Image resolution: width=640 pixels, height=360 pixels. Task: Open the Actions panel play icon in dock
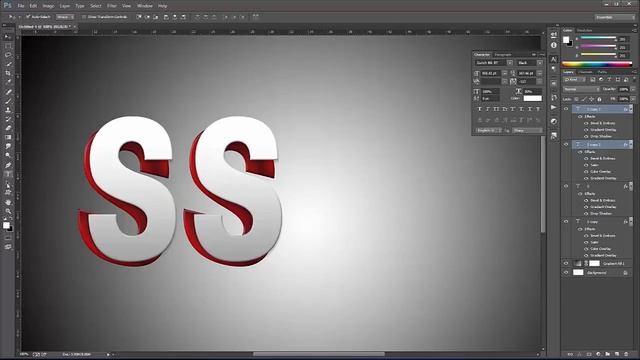[553, 107]
